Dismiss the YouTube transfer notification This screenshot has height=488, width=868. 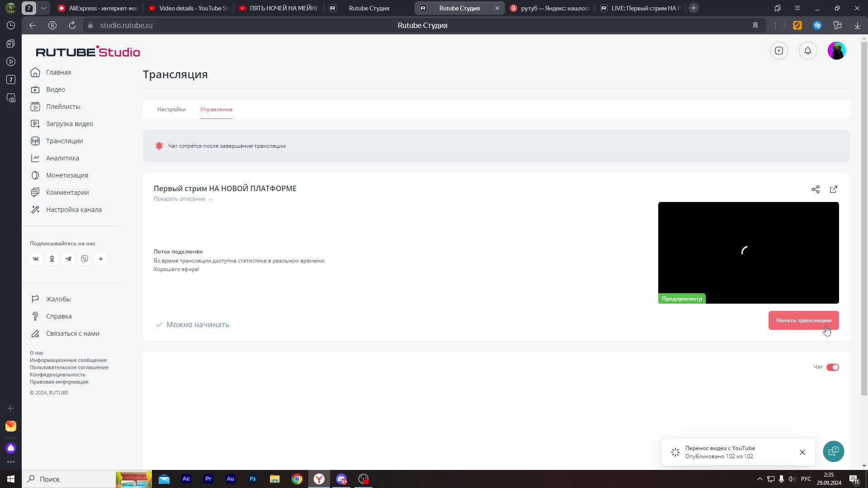802,452
